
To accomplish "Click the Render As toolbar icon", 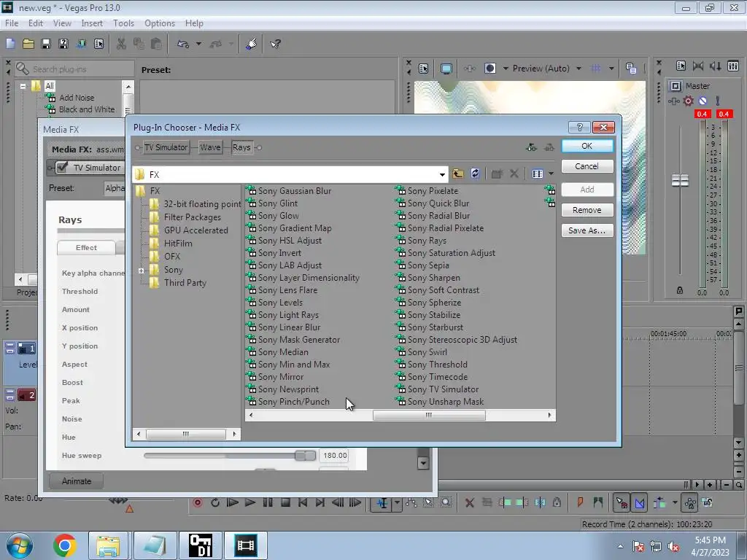I will tap(81, 44).
